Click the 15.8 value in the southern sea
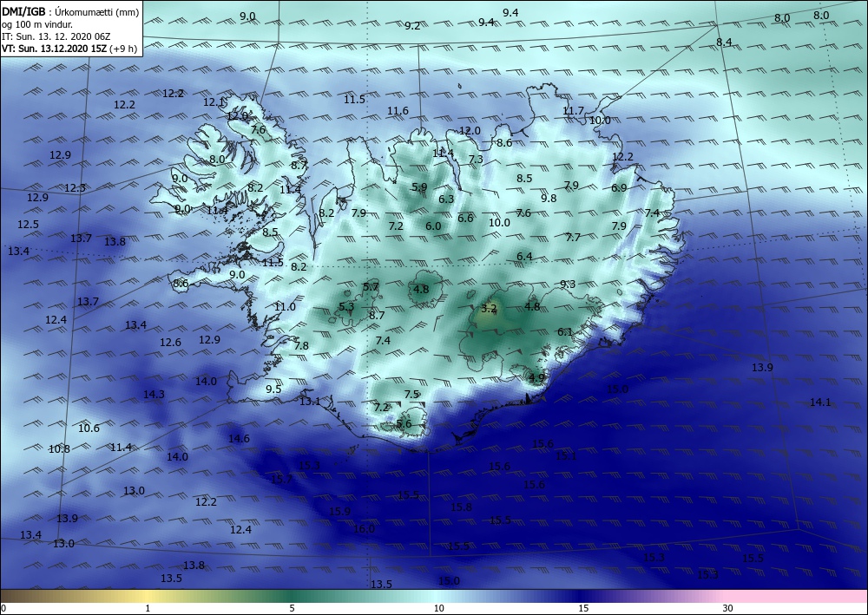 click(x=461, y=507)
